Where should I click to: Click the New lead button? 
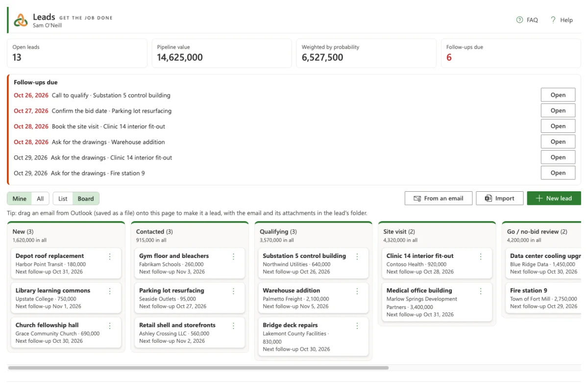pyautogui.click(x=554, y=198)
